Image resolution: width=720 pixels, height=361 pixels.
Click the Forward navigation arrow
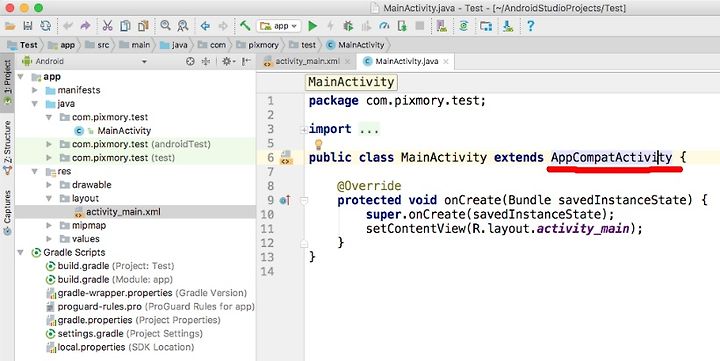tap(223, 26)
